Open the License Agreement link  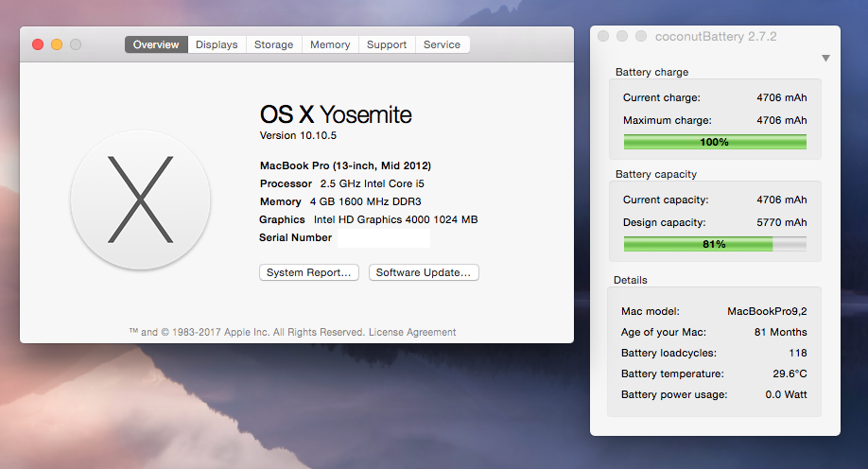tap(412, 332)
